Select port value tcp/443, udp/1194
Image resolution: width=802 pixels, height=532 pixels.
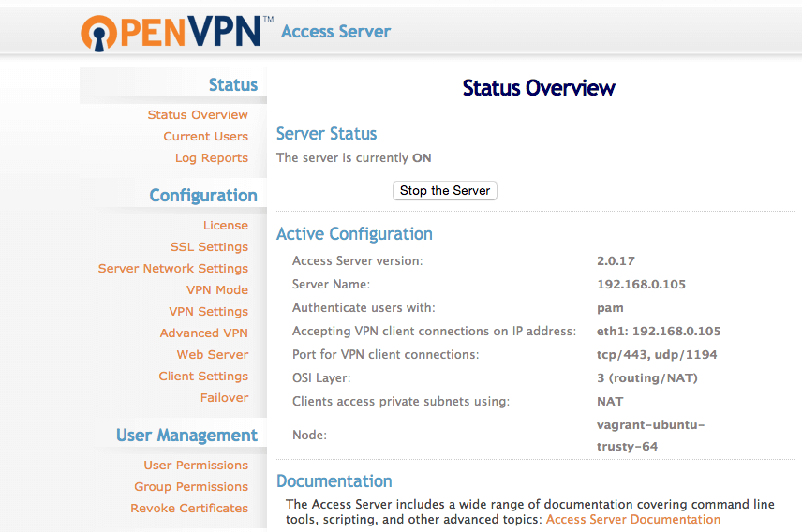pyautogui.click(x=658, y=355)
